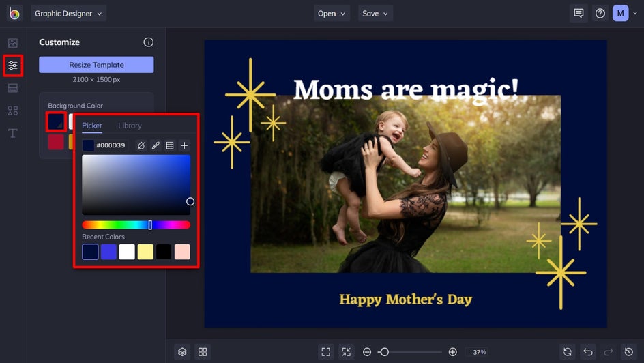Switch to the Picker tab
The image size is (644, 363).
point(92,126)
